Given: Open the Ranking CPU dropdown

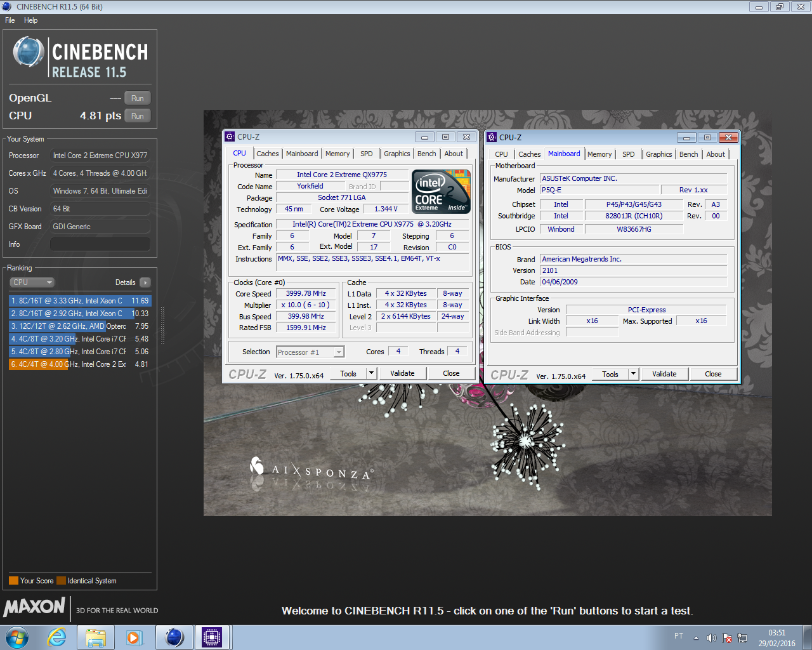Looking at the screenshot, I should (x=32, y=282).
